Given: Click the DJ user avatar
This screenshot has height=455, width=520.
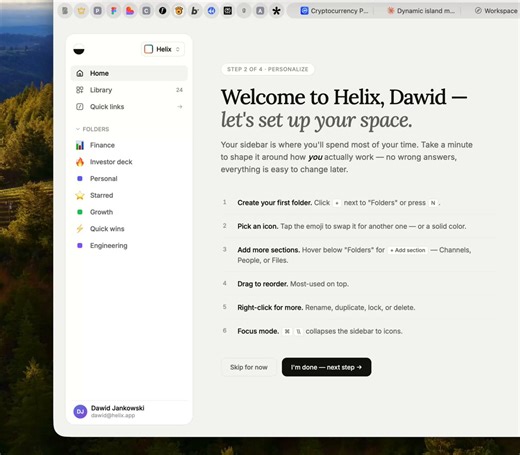Looking at the screenshot, I should click(80, 412).
